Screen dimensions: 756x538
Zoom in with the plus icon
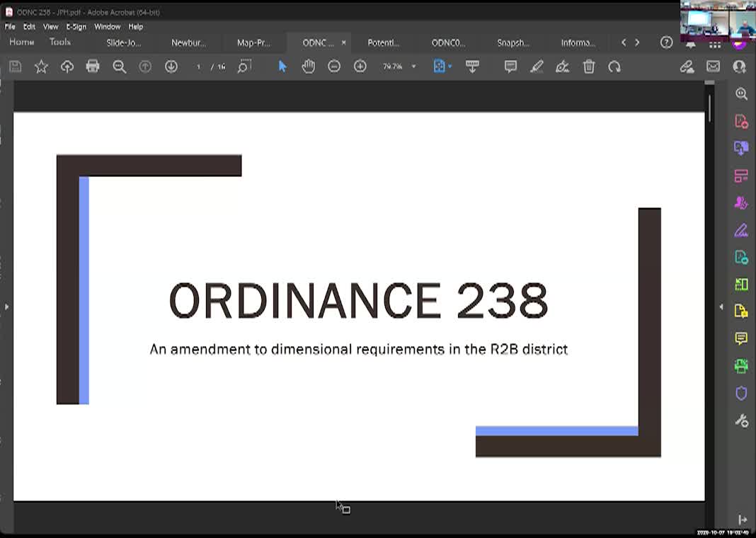(360, 67)
